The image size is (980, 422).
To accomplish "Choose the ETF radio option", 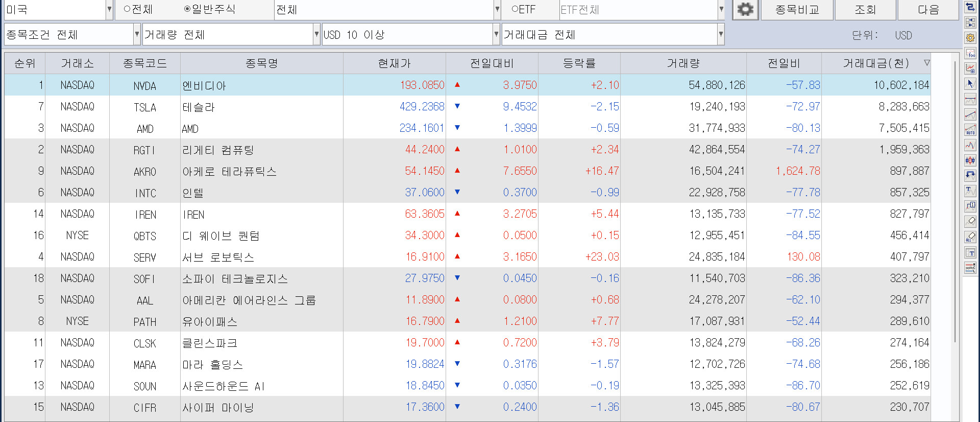I will (x=515, y=9).
